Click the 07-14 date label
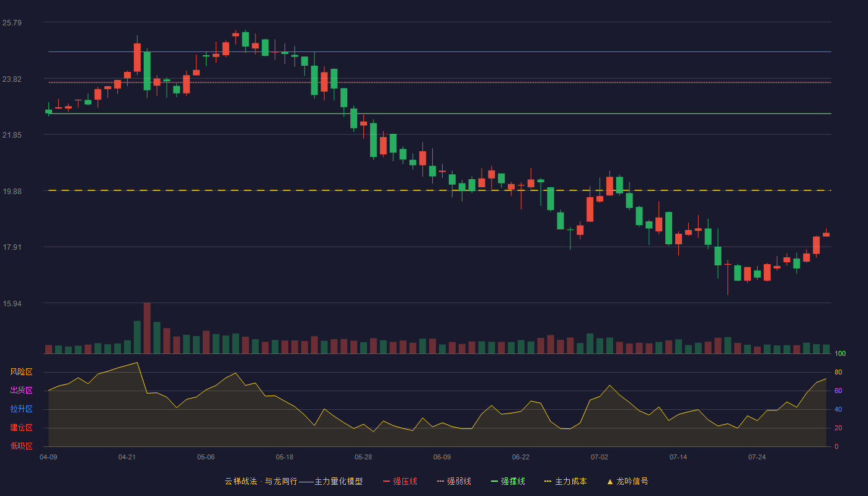This screenshot has height=496, width=868. 678,457
